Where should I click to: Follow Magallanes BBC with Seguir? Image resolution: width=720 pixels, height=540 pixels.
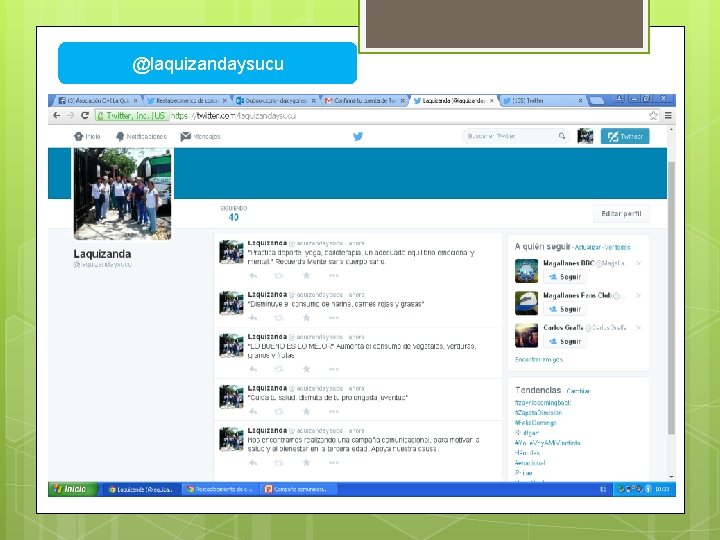565,277
